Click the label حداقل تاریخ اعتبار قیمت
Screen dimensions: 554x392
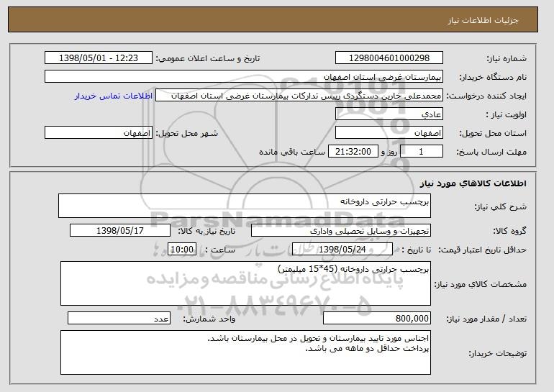[483, 250]
